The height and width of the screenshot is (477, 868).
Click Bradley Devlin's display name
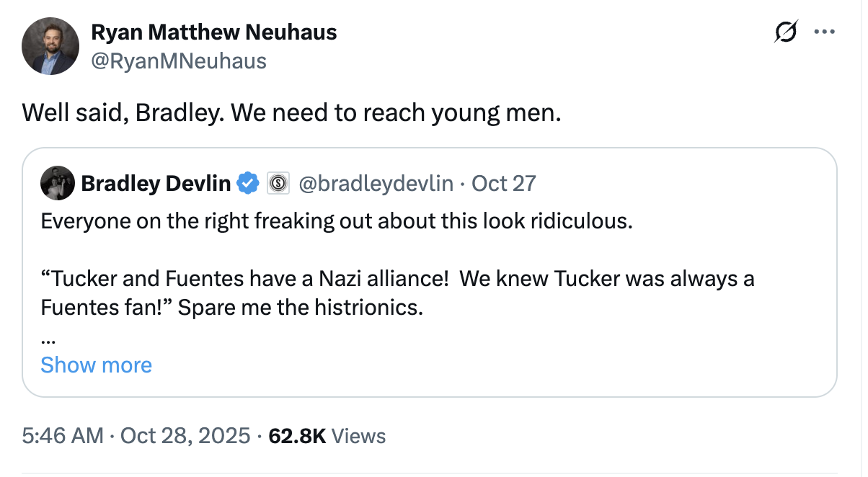click(154, 183)
